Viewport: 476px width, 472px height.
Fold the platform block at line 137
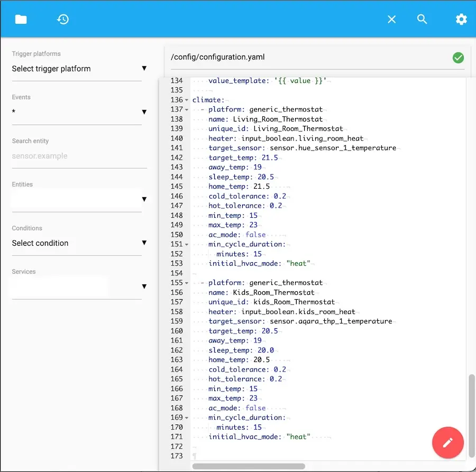click(x=187, y=110)
